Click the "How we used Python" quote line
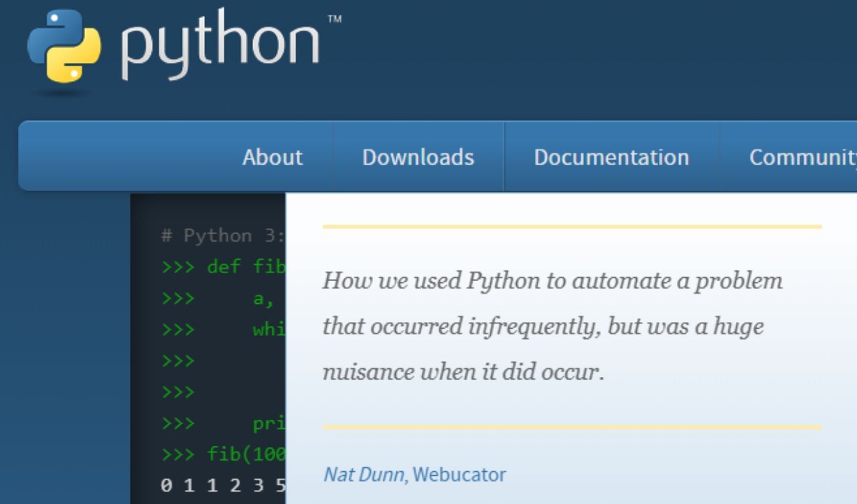The width and height of the screenshot is (857, 504). coord(552,281)
